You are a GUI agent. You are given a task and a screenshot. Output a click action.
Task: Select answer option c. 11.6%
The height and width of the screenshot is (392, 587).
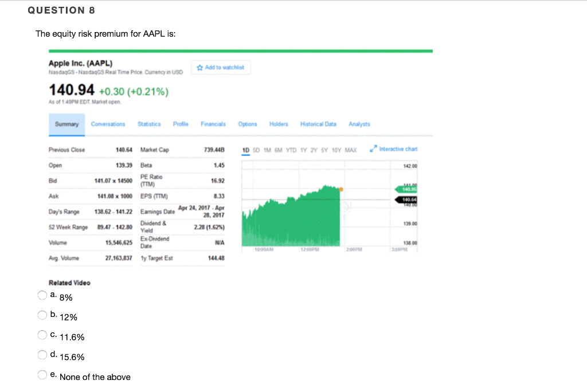coord(42,334)
